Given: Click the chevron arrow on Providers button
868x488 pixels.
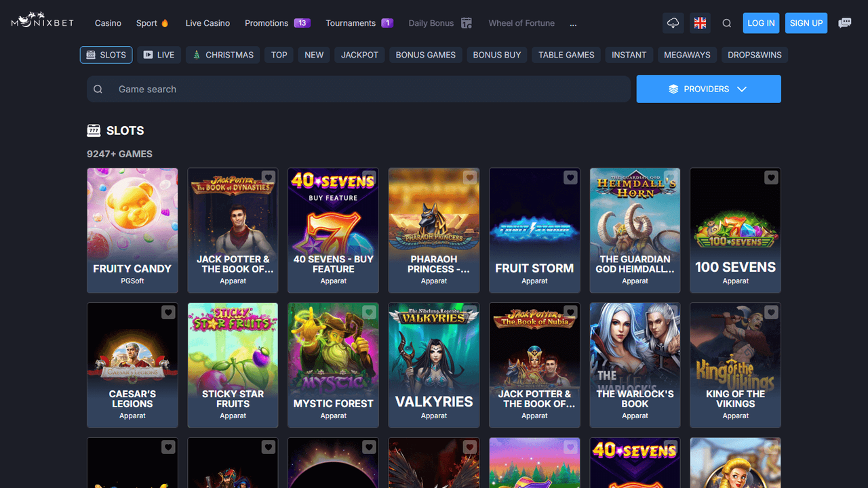Looking at the screenshot, I should click(x=742, y=89).
